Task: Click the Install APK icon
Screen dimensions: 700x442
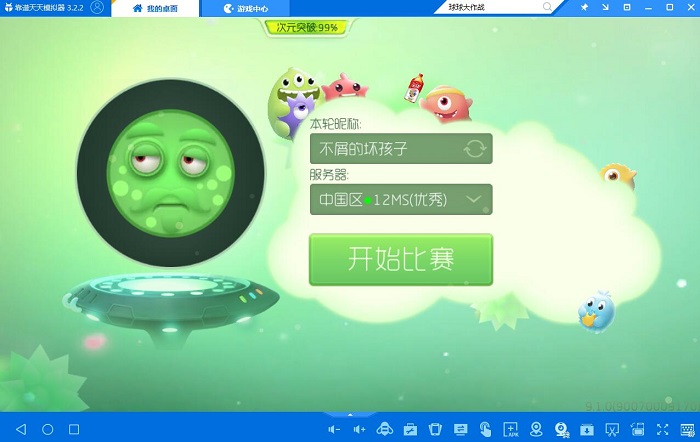Action: (511, 429)
